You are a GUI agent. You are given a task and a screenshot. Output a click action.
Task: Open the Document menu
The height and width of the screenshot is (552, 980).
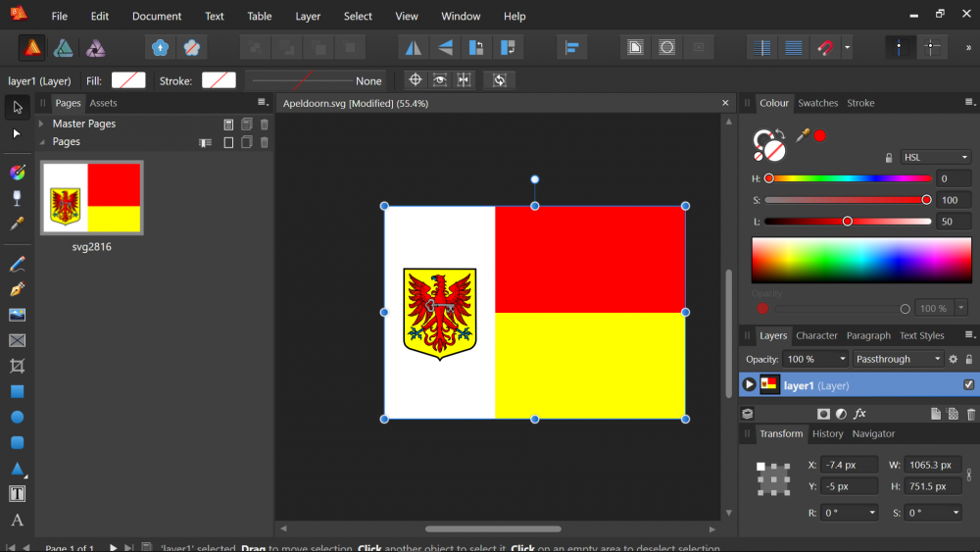tap(156, 17)
